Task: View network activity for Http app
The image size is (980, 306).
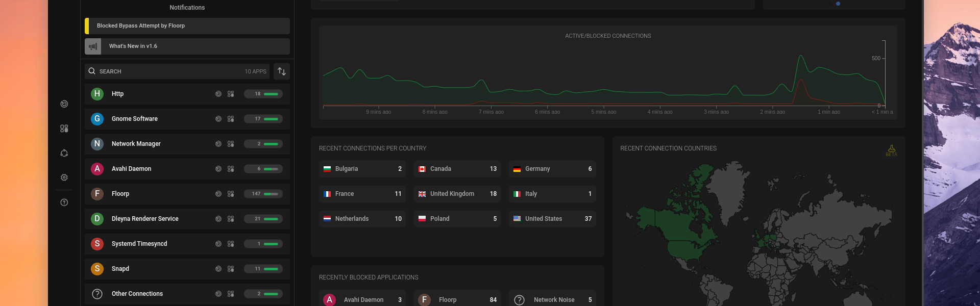Action: tap(218, 94)
